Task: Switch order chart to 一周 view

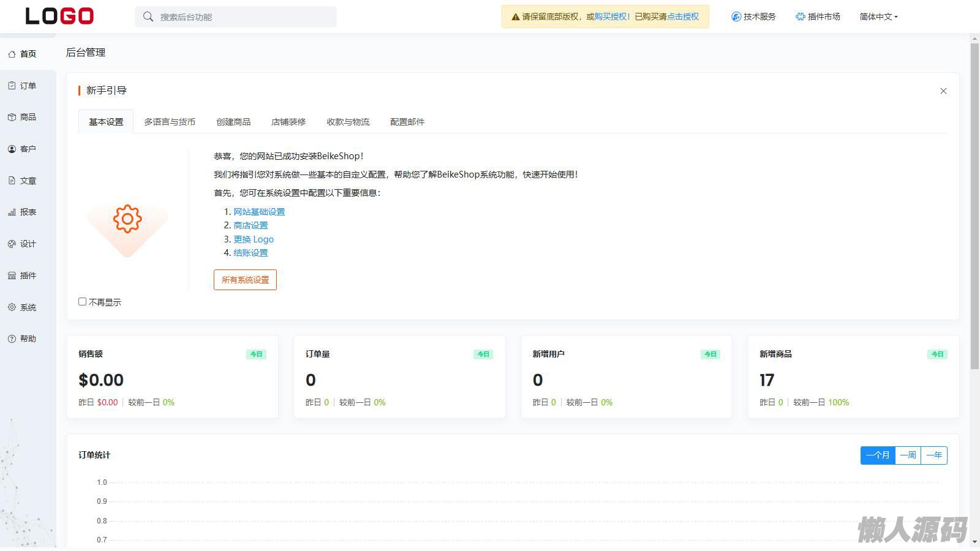Action: click(x=908, y=455)
